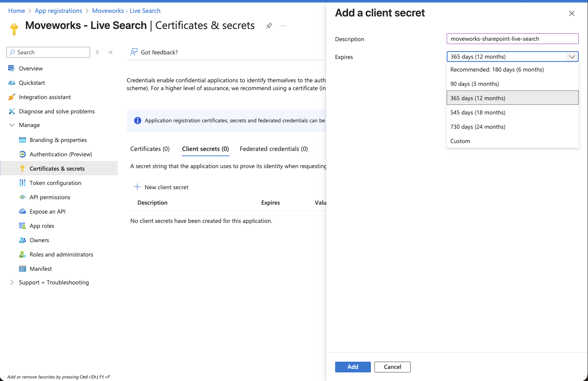Click the Integration assistant rocket icon
This screenshot has width=588, height=381.
11,97
